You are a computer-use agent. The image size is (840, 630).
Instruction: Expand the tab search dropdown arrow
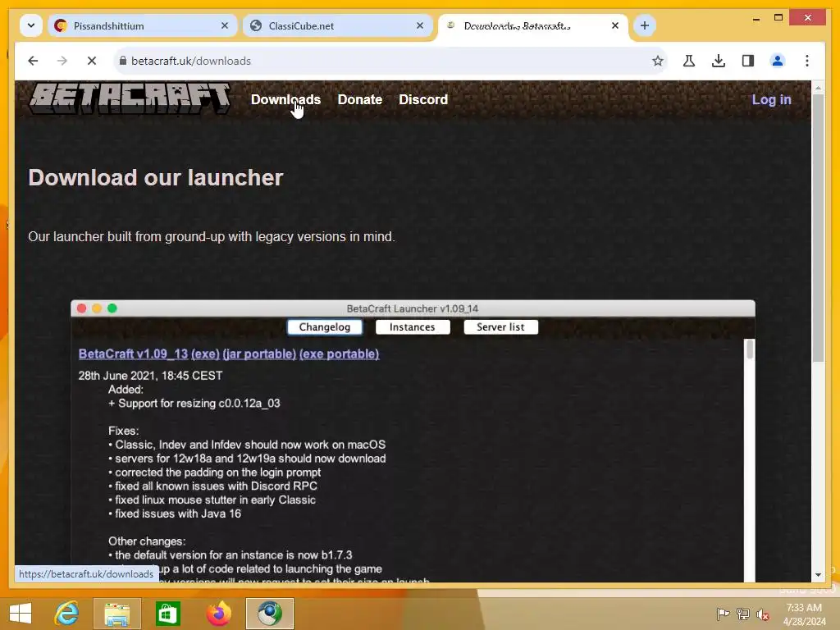coord(31,25)
